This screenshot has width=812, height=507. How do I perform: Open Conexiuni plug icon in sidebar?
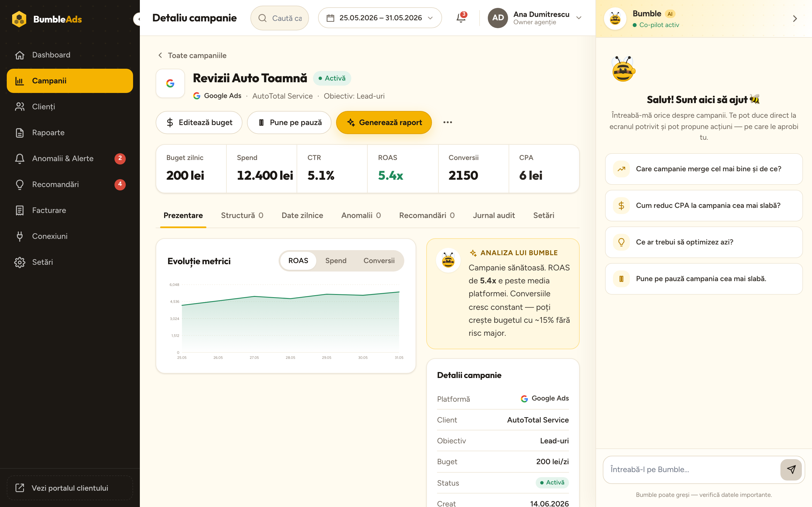click(20, 236)
